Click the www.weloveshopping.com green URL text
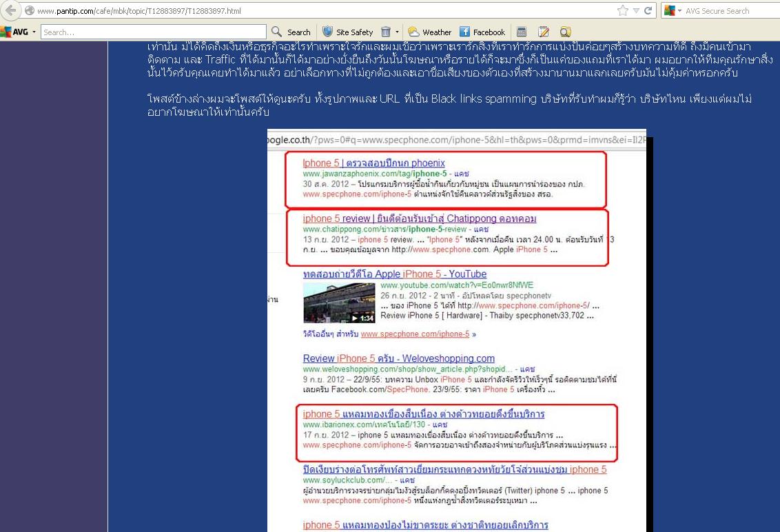This screenshot has width=780, height=532. [x=407, y=369]
